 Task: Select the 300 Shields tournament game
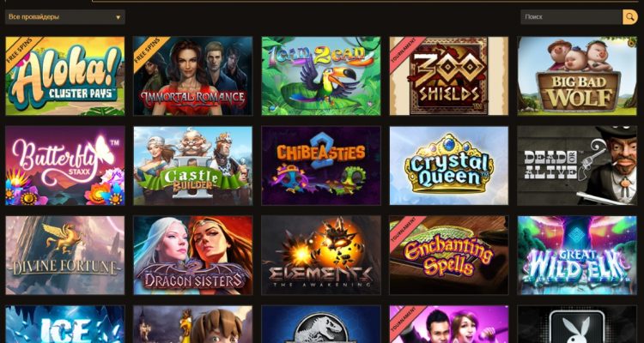[449, 76]
